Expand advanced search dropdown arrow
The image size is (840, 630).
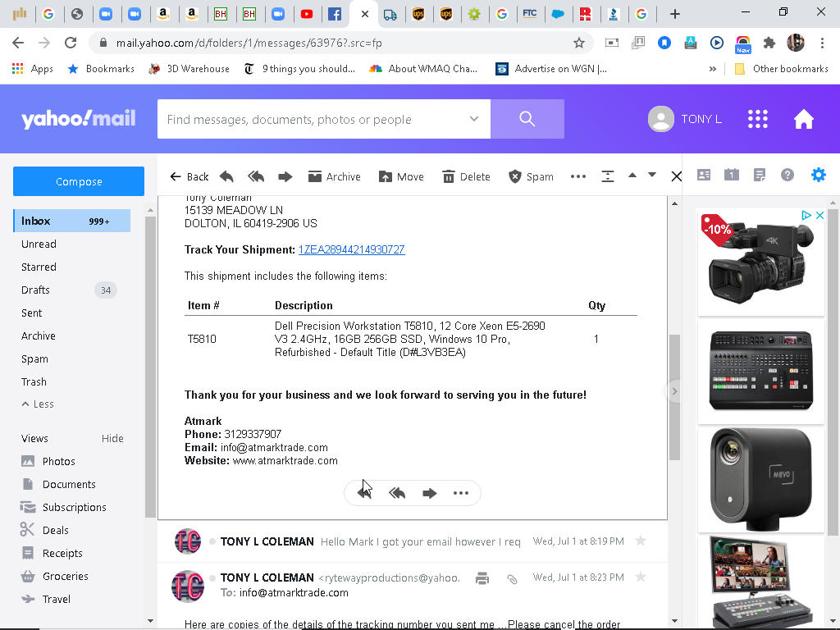pos(473,118)
